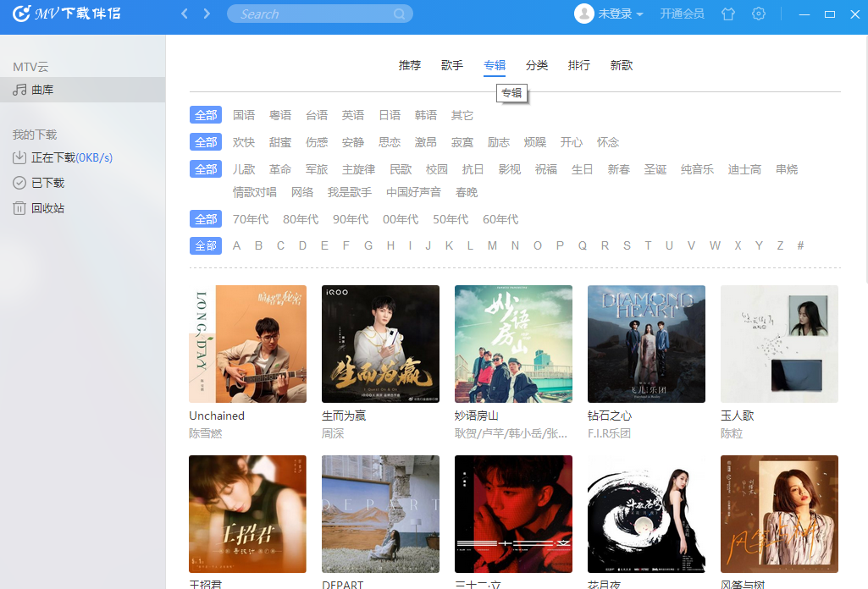Click the gift box icon in titlebar
The height and width of the screenshot is (589, 868).
tap(727, 14)
